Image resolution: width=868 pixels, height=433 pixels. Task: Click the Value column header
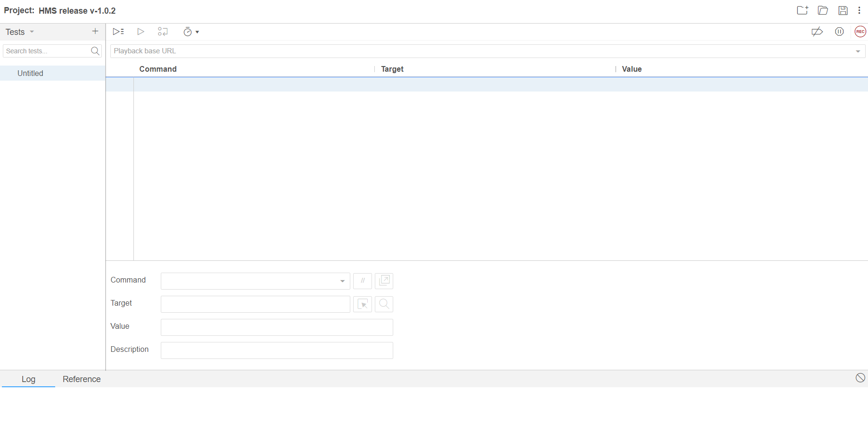click(632, 69)
